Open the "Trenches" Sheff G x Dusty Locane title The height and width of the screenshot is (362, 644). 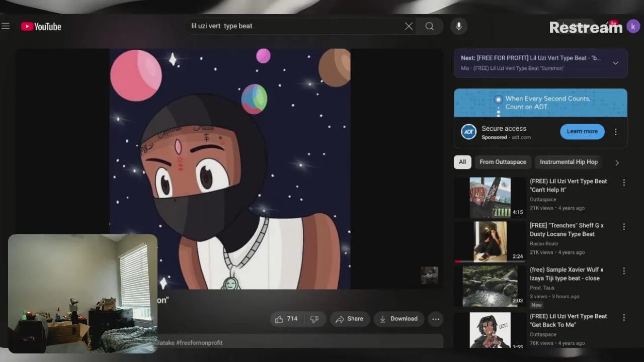tap(567, 230)
